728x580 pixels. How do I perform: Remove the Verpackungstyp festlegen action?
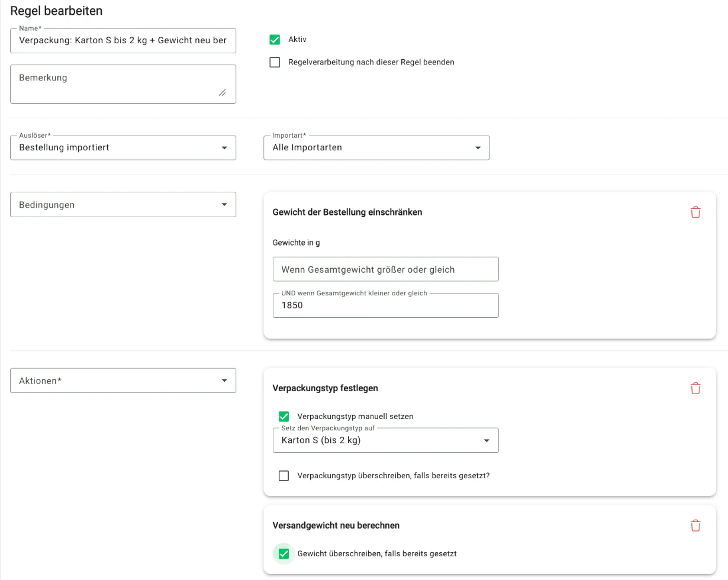(695, 388)
